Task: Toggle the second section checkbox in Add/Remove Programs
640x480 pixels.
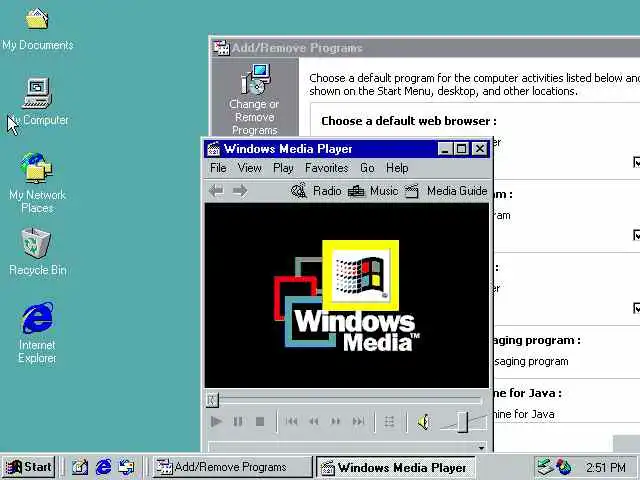Action: click(x=637, y=235)
